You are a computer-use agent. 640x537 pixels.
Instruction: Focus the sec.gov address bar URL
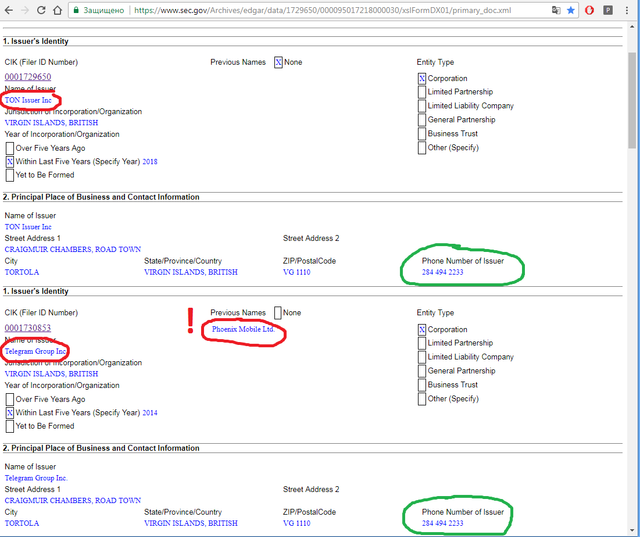click(322, 10)
